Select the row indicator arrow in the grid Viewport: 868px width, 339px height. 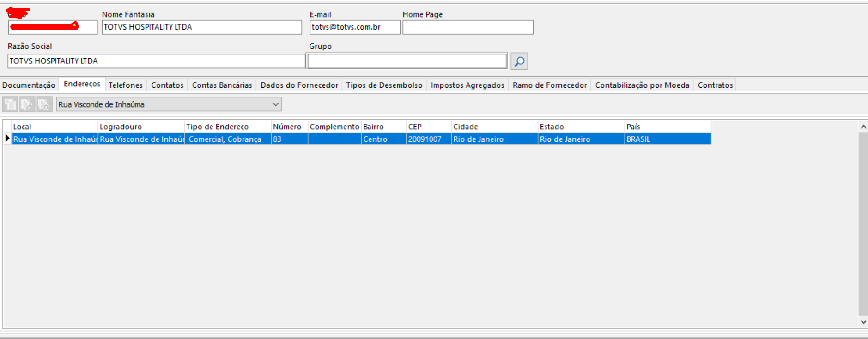(x=7, y=139)
